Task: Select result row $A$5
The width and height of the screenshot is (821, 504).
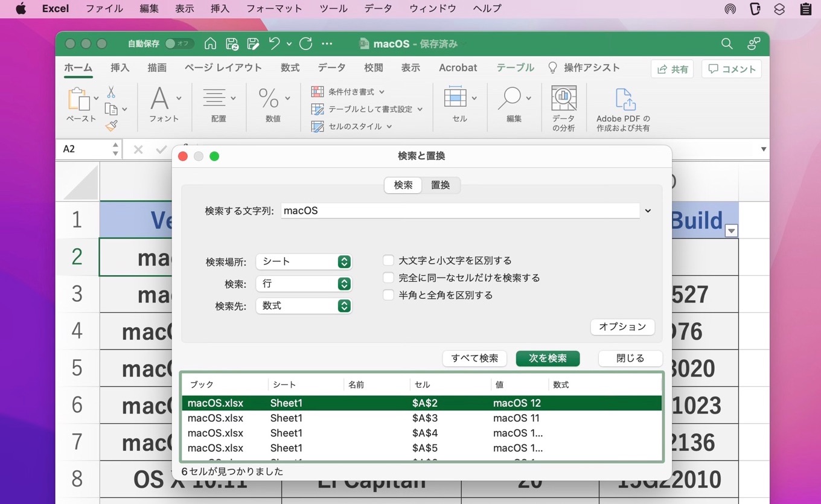Action: coord(421,448)
